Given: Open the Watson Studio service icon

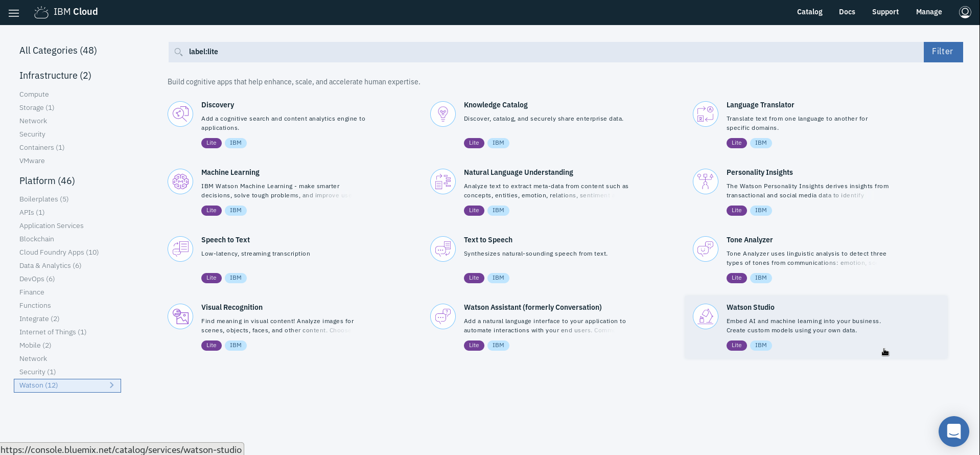Looking at the screenshot, I should pyautogui.click(x=706, y=316).
